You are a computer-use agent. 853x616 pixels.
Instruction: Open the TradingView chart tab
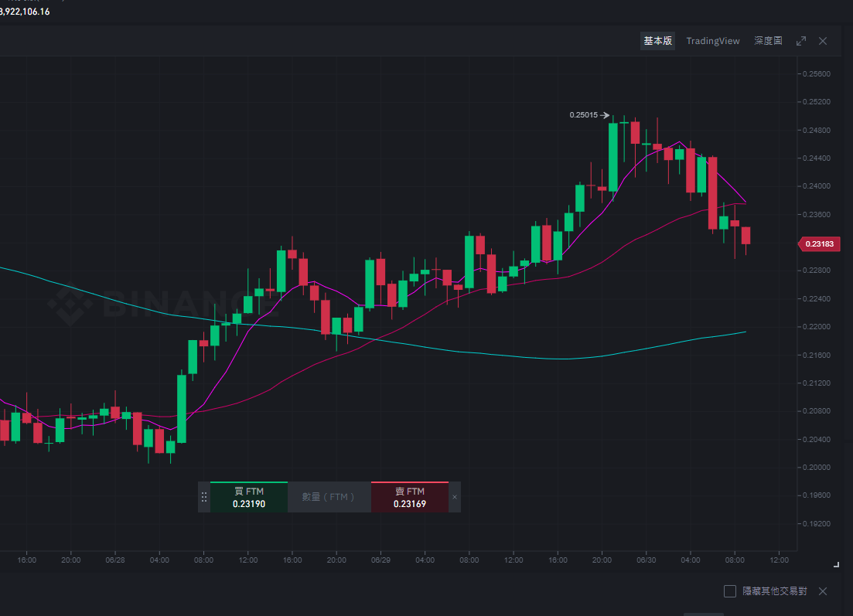(x=713, y=41)
